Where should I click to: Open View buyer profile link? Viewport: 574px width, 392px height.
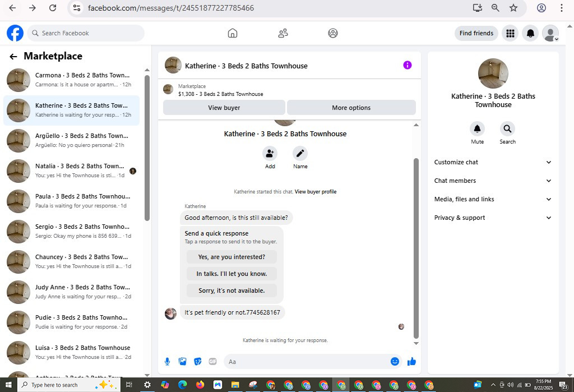(x=316, y=192)
